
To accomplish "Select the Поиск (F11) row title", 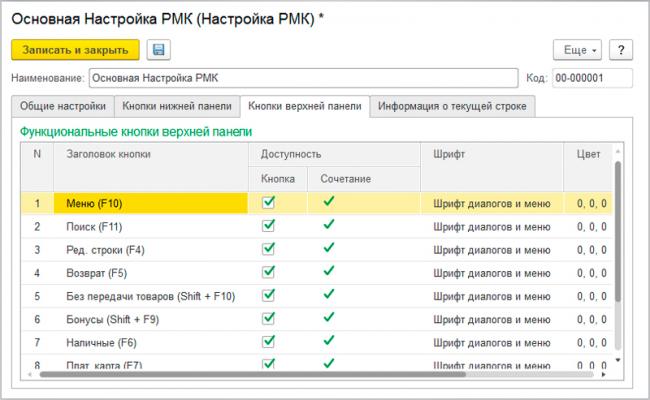I will (94, 227).
